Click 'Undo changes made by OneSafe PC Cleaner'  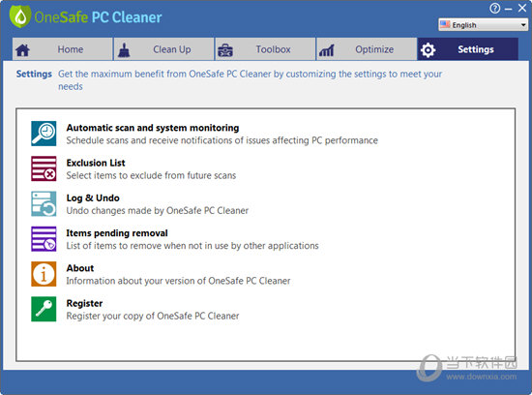[x=158, y=211]
